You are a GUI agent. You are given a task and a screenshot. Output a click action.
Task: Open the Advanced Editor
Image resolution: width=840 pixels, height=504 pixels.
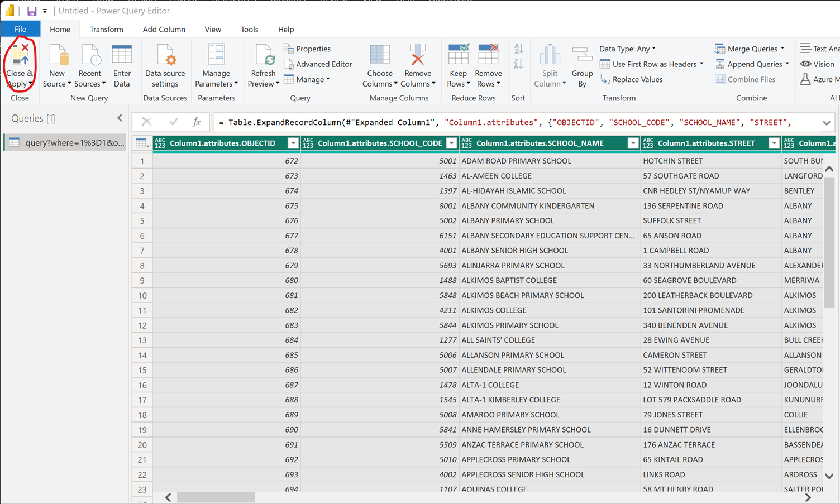[x=318, y=64]
